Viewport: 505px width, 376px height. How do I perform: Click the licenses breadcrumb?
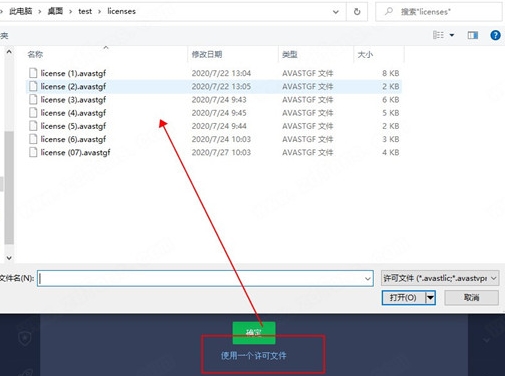point(121,11)
